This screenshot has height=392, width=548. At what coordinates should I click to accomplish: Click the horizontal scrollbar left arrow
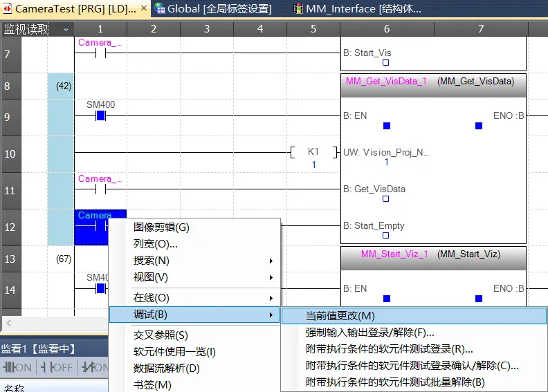(x=7, y=324)
